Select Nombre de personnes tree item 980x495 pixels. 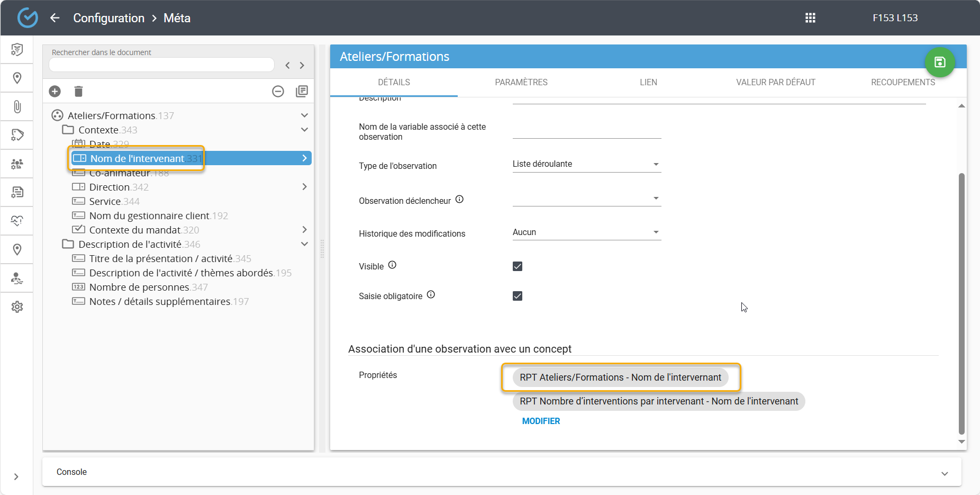point(139,287)
